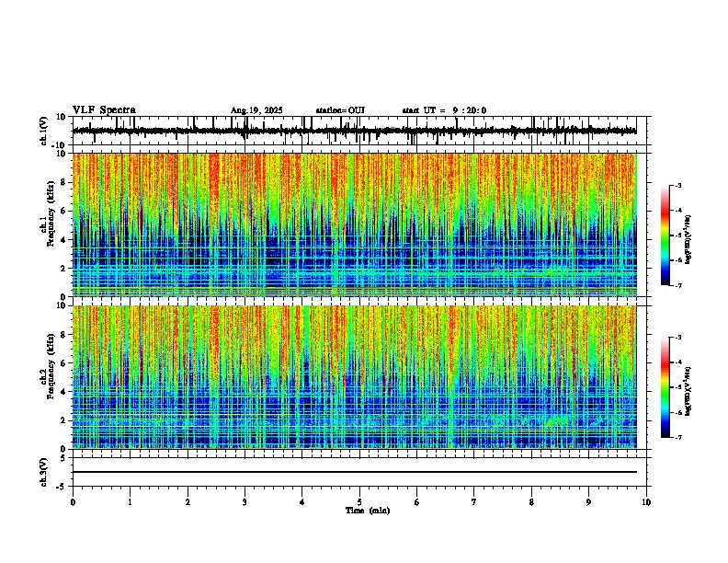
Task: Click the ch.1 voltage waveform trace
Action: (354, 131)
